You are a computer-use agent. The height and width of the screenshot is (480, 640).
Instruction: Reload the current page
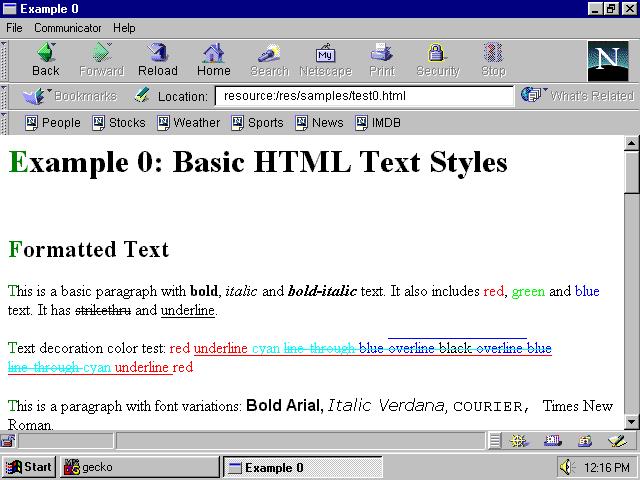(x=157, y=60)
